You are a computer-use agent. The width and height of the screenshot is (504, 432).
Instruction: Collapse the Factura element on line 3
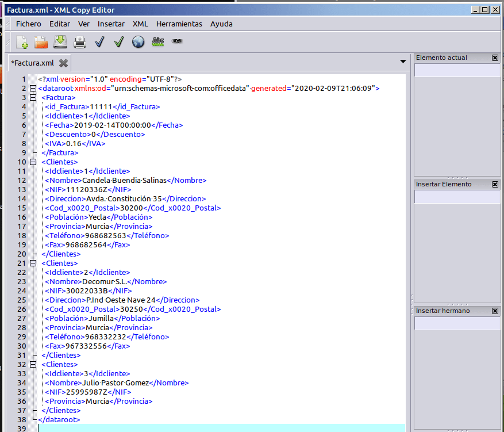point(33,98)
